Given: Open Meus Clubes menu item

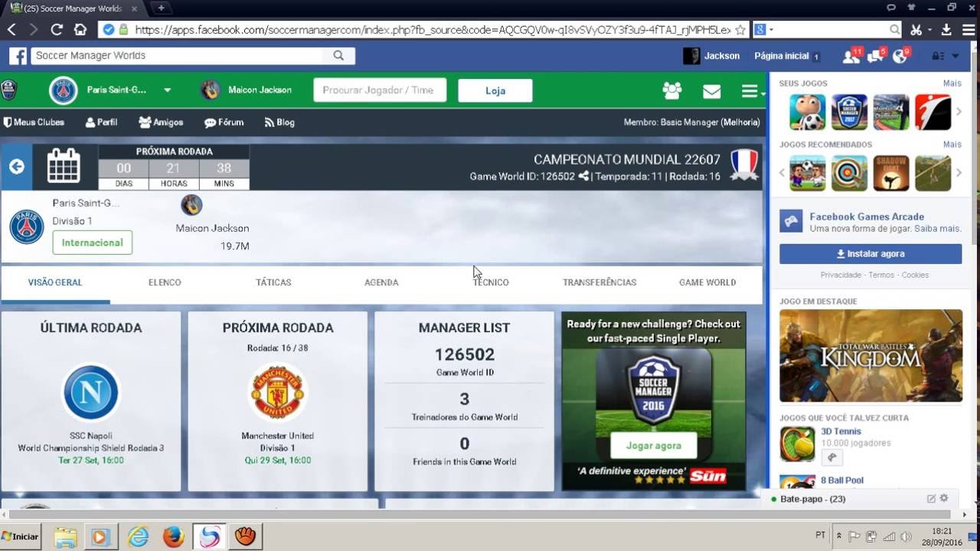Looking at the screenshot, I should tap(34, 122).
